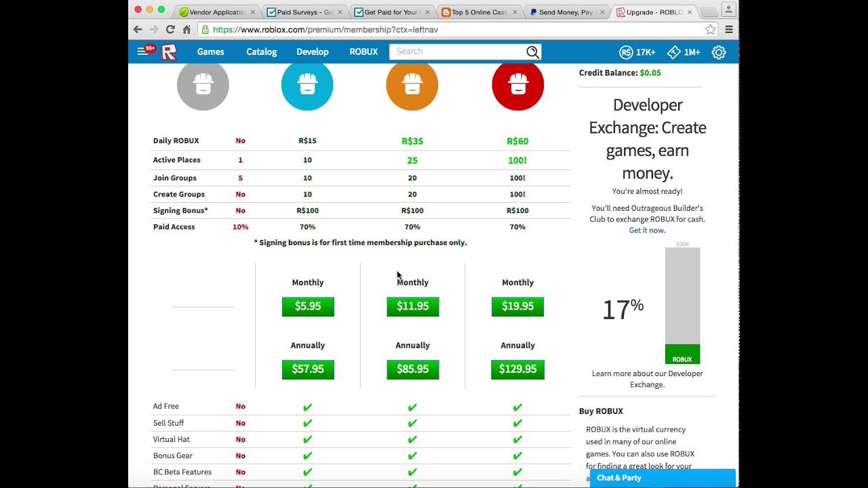Open the Catalog menu item
This screenshot has width=868, height=488.
coord(261,52)
